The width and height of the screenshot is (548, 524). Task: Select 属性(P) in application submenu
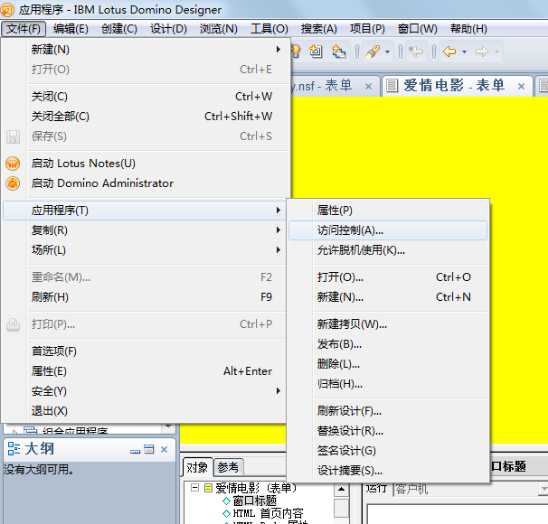388,210
